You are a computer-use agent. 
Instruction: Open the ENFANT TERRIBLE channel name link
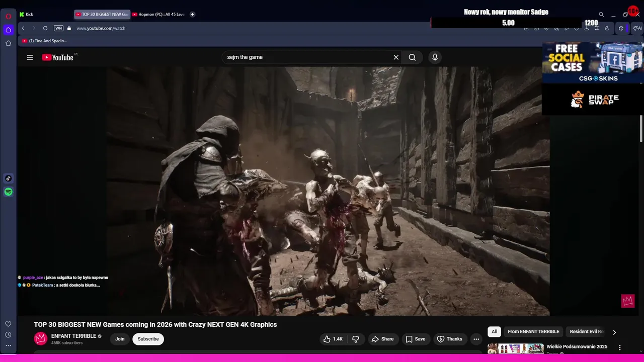point(73,336)
